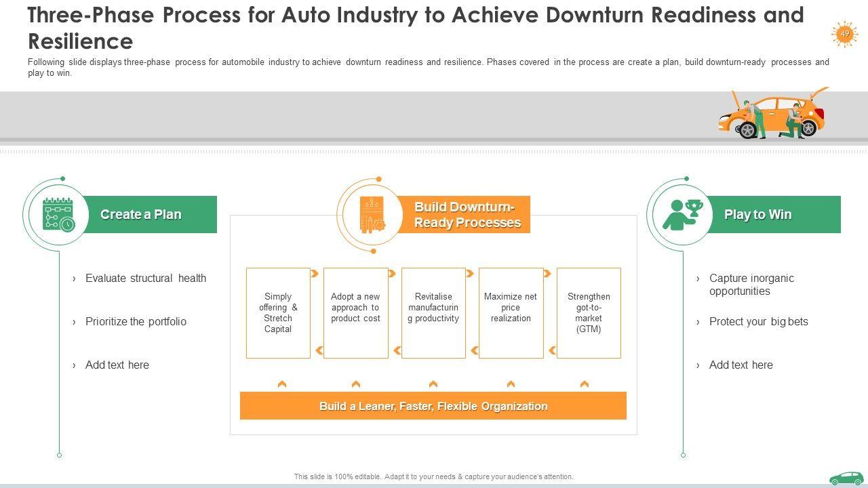The height and width of the screenshot is (488, 868).
Task: Click the Build Downturn-Ready Processes label
Action: (x=467, y=215)
